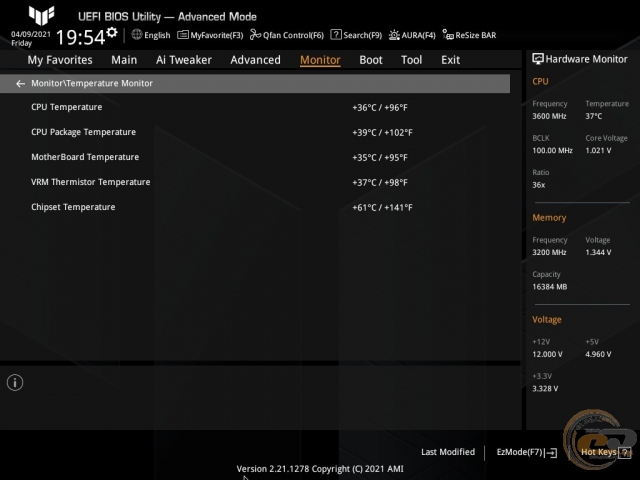
Task: Open the Exit tab
Action: [x=450, y=60]
